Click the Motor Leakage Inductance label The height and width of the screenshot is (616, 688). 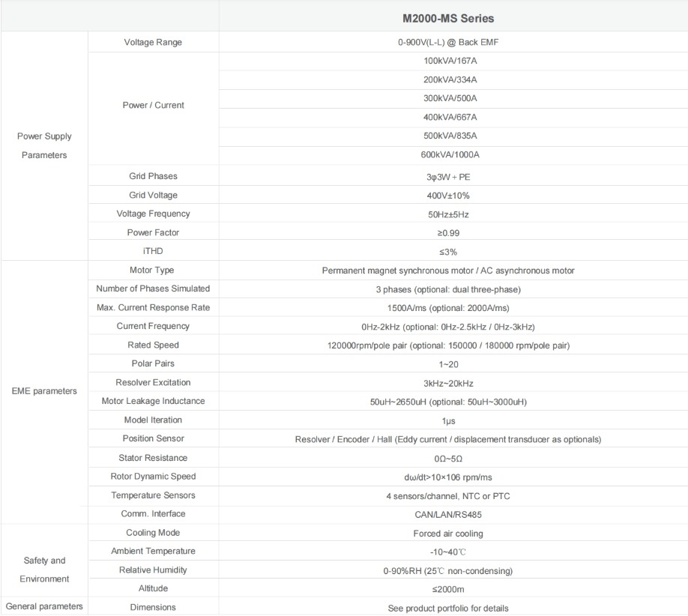click(x=153, y=401)
